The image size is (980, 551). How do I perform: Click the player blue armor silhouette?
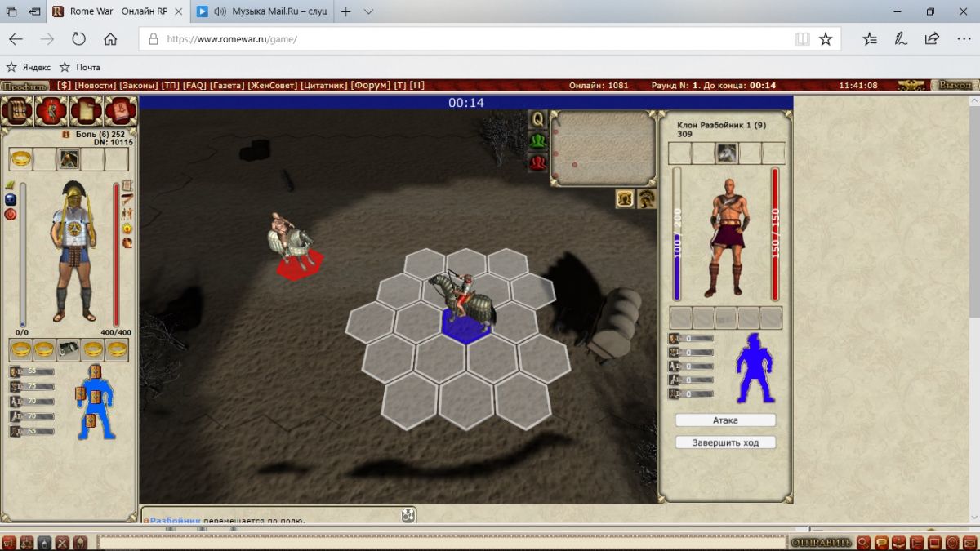[96, 402]
